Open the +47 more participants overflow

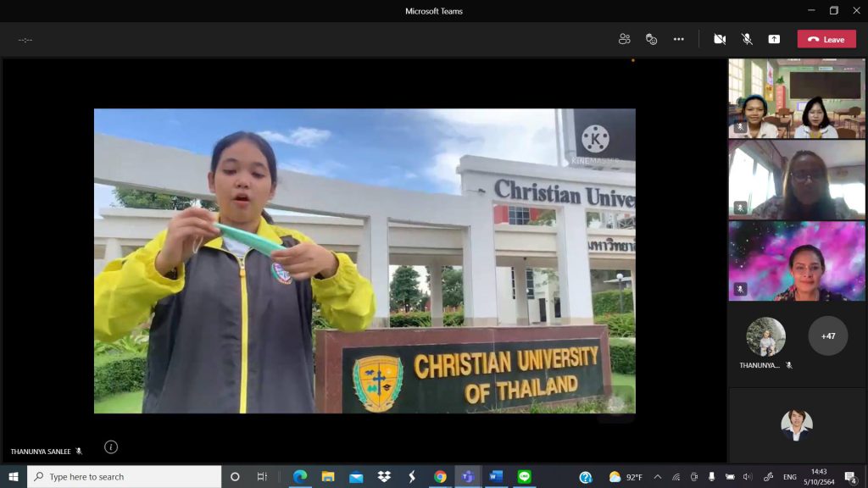(828, 335)
